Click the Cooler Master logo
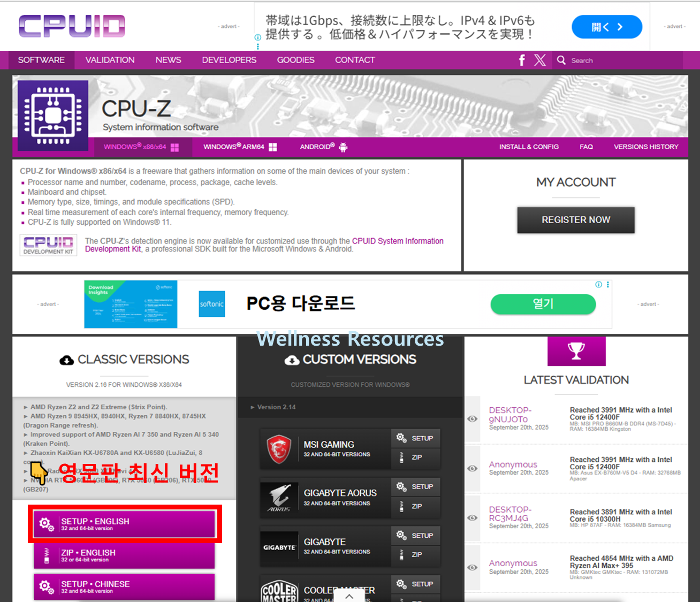Screen dimensions: 700x602 coord(279,591)
